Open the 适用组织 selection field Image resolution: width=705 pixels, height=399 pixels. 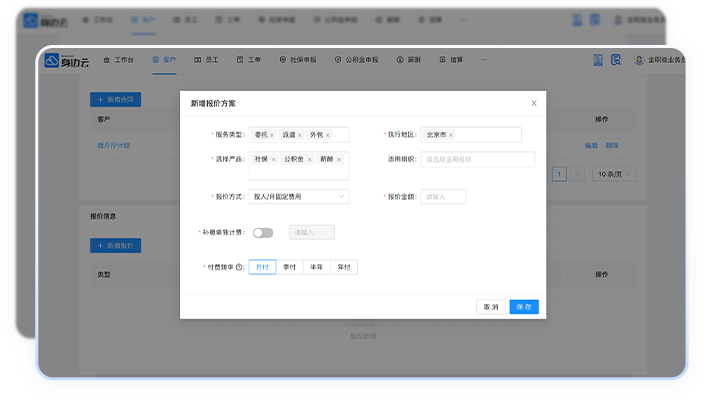(477, 159)
